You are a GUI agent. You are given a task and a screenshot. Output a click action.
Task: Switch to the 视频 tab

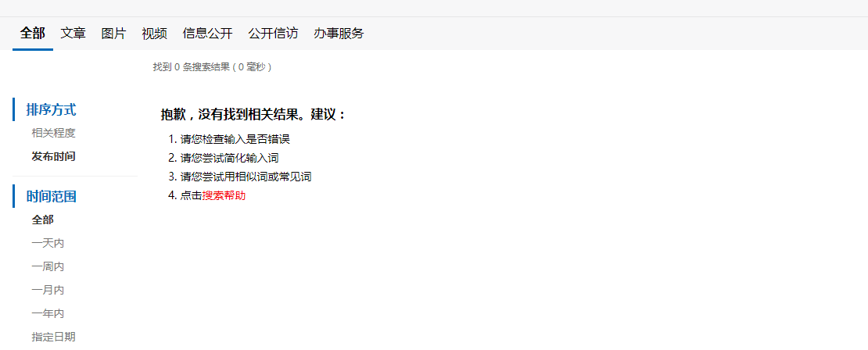[155, 33]
